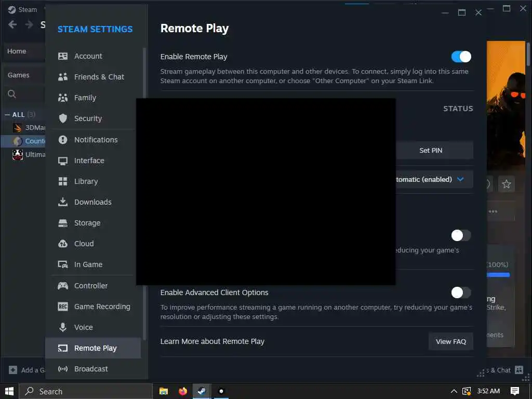Click the Steam forward arrow
This screenshot has width=532, height=399.
coord(29,24)
